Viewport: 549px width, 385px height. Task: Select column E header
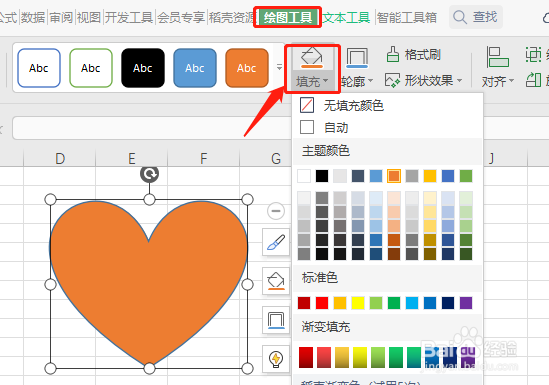point(132,159)
